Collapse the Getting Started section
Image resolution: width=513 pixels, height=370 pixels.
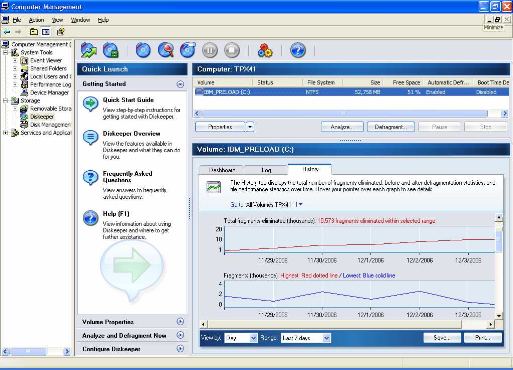click(180, 84)
